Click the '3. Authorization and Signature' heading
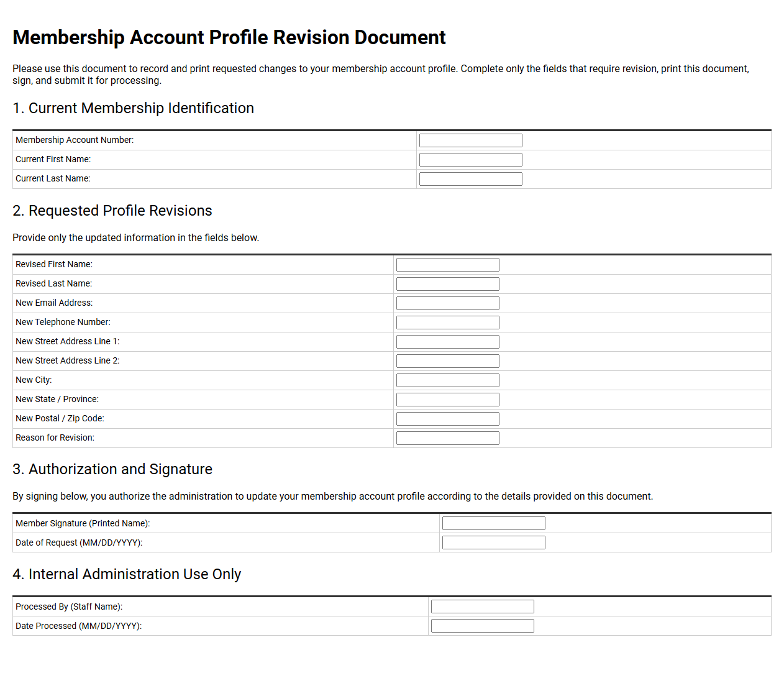This screenshot has width=784, height=696. 112,469
